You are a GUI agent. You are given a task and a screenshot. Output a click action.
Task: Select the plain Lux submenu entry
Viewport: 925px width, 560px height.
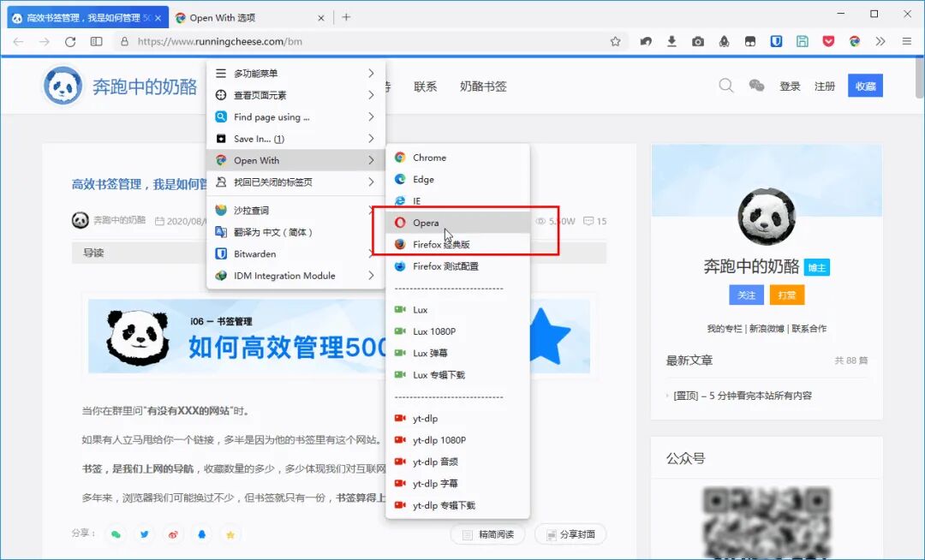coord(457,309)
